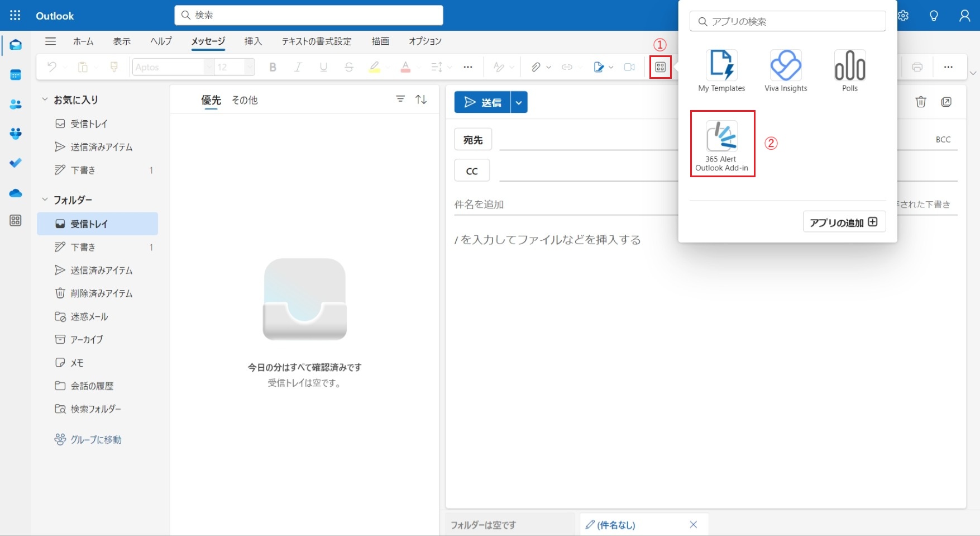
Task: Click the アプリの検索 search field
Action: pyautogui.click(x=787, y=21)
